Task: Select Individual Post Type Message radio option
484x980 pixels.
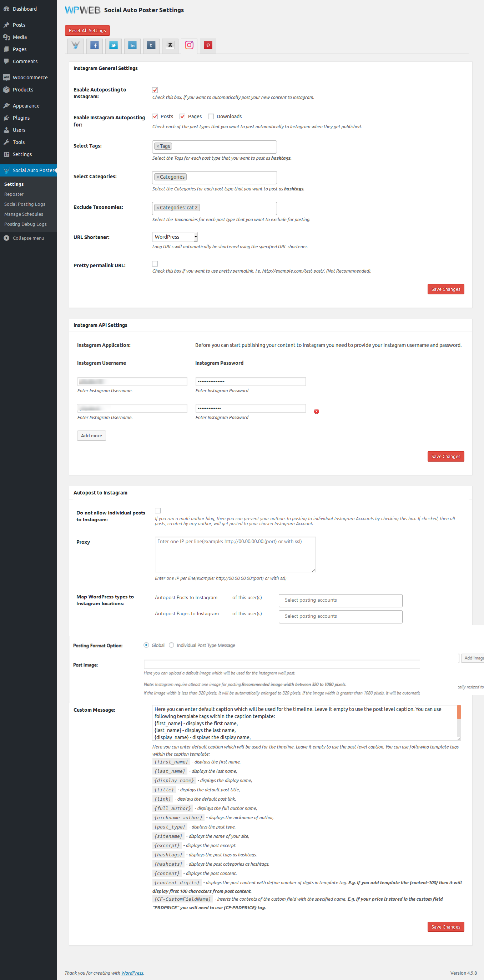Action: 171,645
